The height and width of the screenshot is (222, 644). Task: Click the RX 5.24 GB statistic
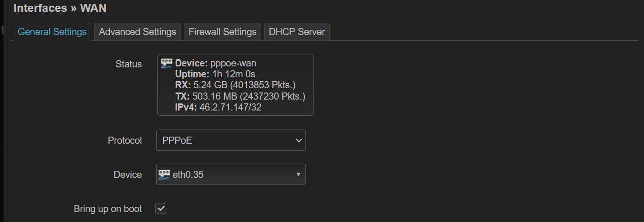coord(236,85)
